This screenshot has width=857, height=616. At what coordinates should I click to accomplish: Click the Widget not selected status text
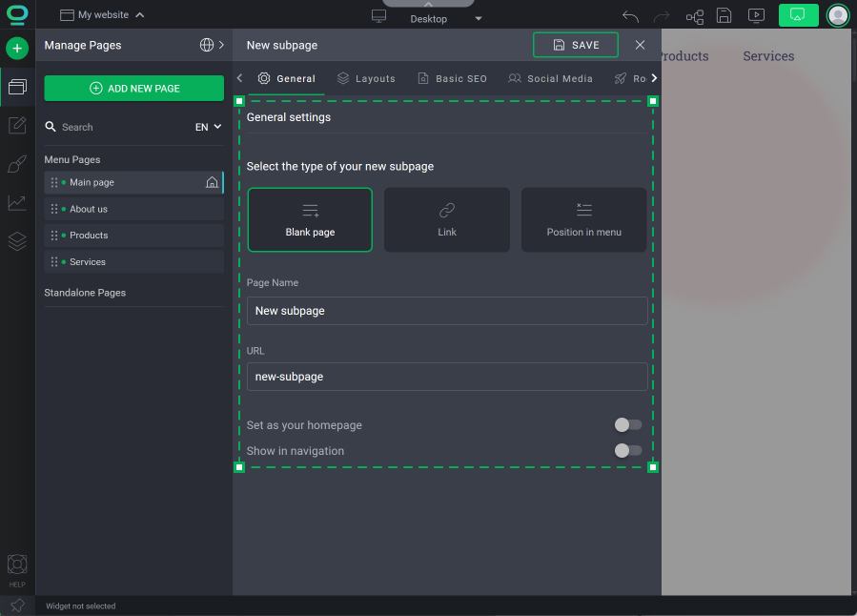coord(81,606)
